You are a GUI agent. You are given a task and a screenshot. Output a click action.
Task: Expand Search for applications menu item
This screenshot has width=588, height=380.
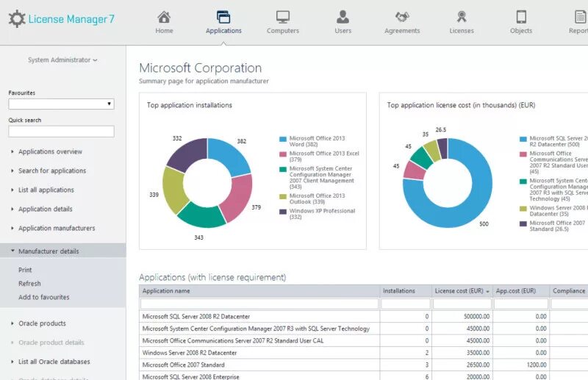(52, 171)
